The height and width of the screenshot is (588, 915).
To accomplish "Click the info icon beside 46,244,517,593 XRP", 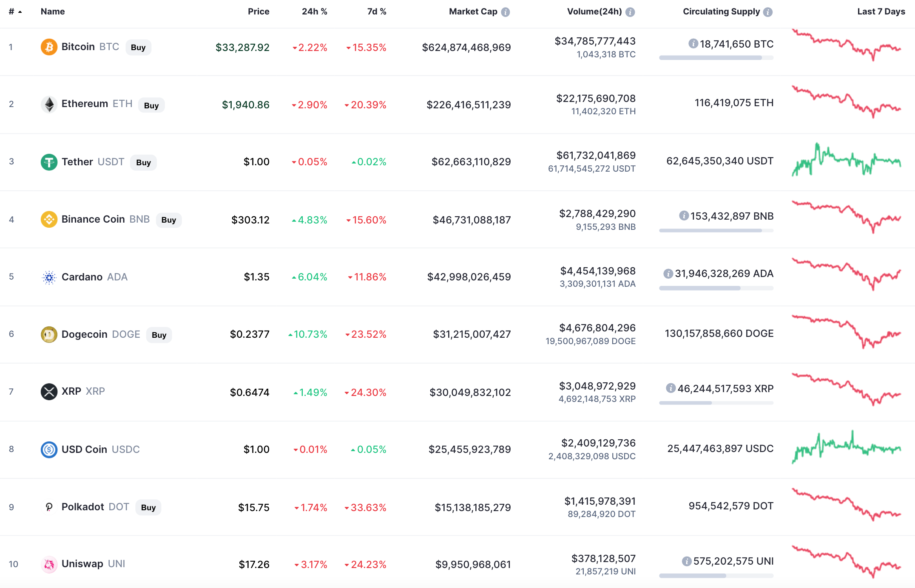I will click(671, 388).
